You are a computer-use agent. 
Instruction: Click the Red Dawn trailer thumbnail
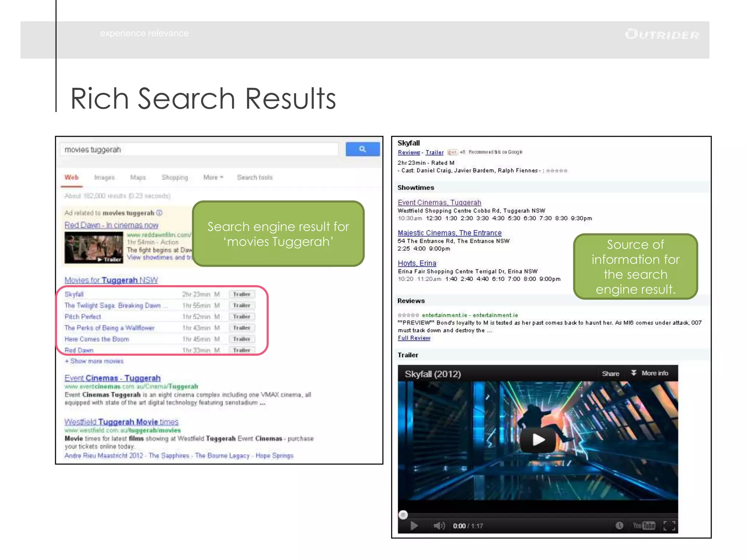(94, 248)
